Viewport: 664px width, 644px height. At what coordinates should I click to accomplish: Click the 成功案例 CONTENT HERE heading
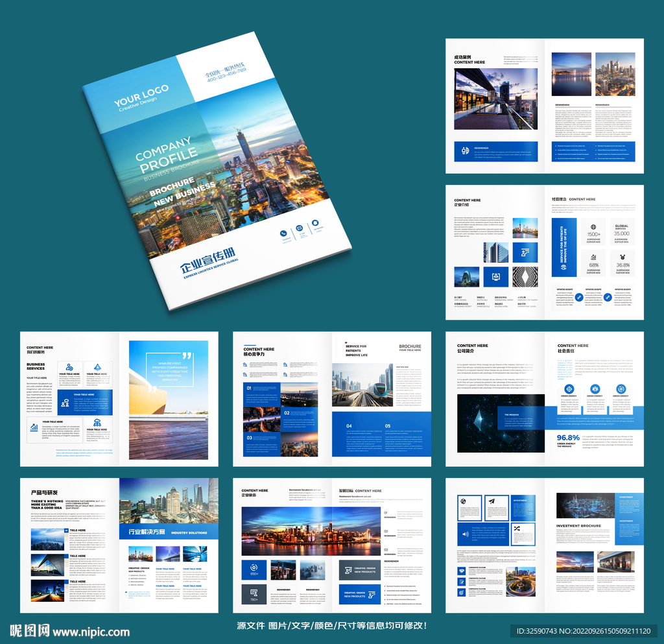(x=469, y=60)
